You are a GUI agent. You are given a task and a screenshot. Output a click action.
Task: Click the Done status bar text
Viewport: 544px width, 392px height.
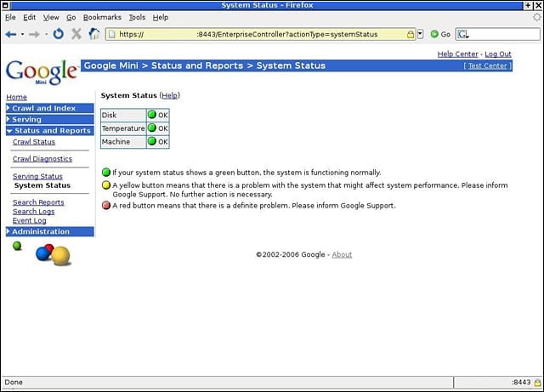14,383
